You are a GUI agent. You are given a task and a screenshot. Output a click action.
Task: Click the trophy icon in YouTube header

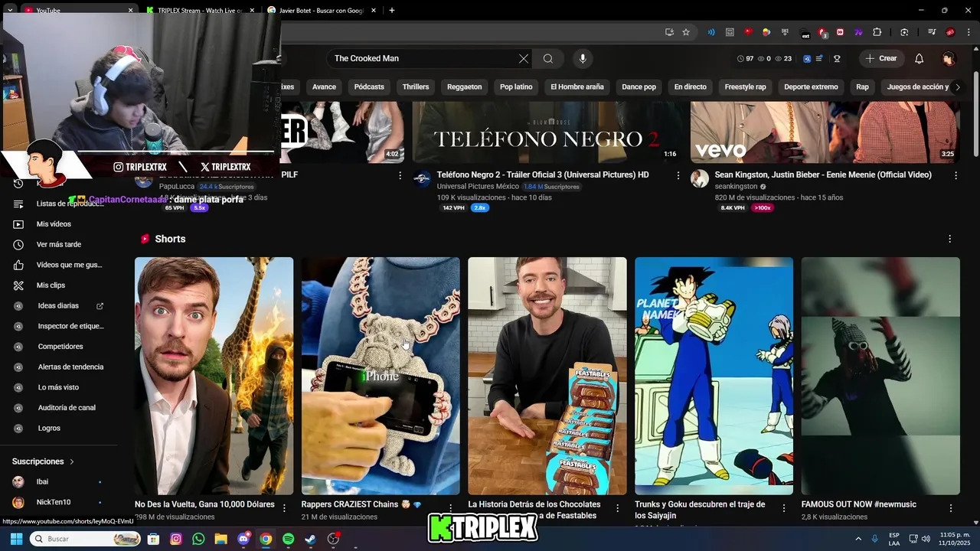[x=837, y=58]
